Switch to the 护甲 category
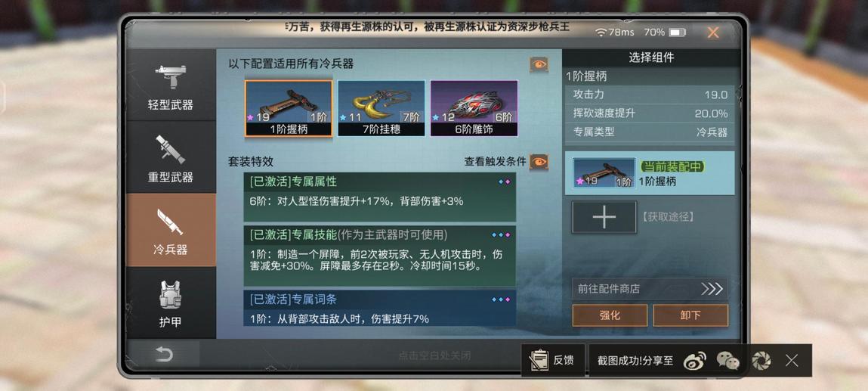The height and width of the screenshot is (391, 868). click(171, 303)
